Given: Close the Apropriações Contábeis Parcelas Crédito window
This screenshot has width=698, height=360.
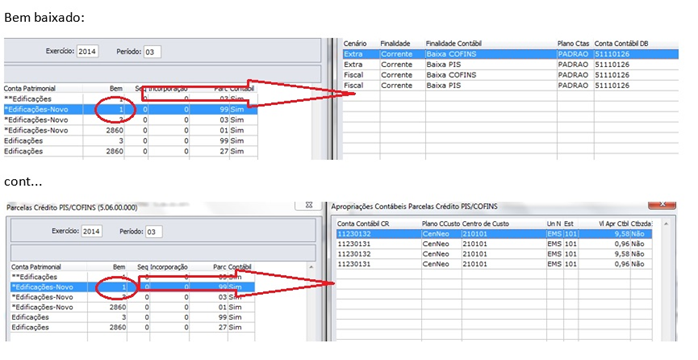Looking at the screenshot, I should click(662, 205).
